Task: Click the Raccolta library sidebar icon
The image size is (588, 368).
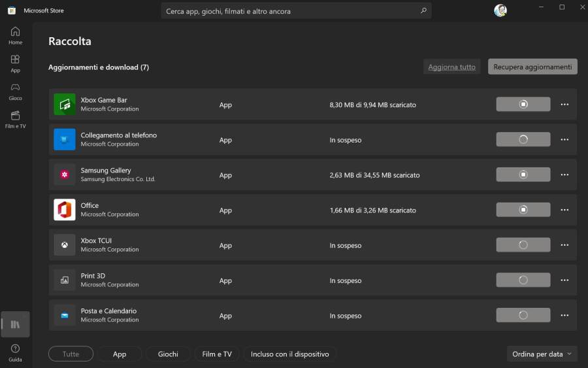Action: coord(15,324)
